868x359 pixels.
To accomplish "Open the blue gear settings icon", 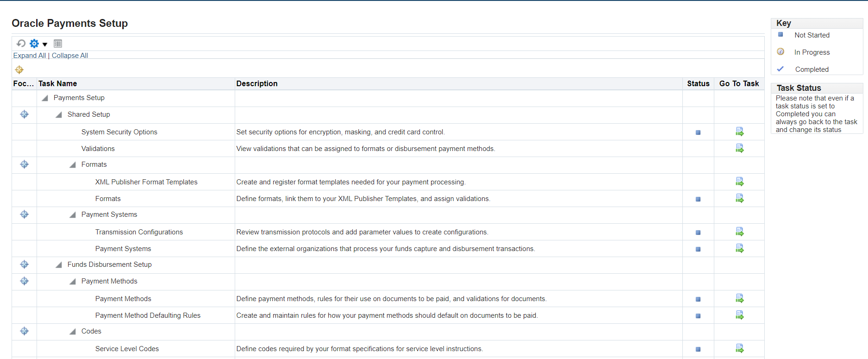I will pyautogui.click(x=34, y=44).
